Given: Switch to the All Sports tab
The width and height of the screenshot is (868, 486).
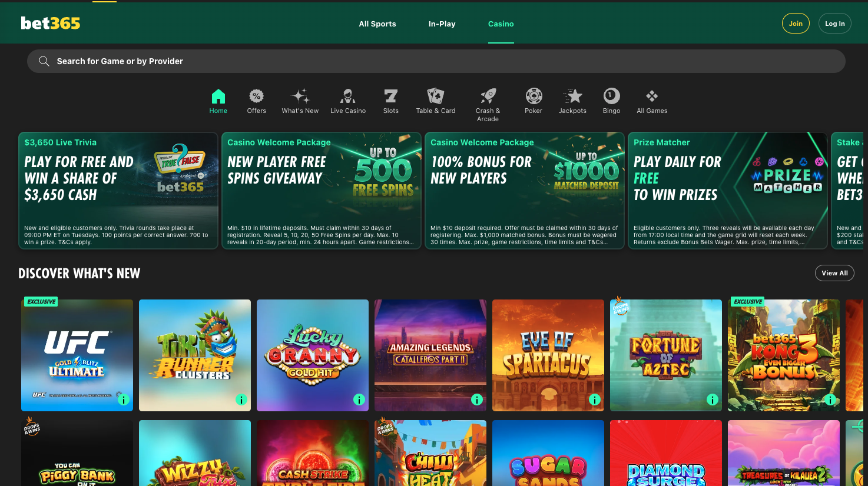Looking at the screenshot, I should tap(377, 24).
